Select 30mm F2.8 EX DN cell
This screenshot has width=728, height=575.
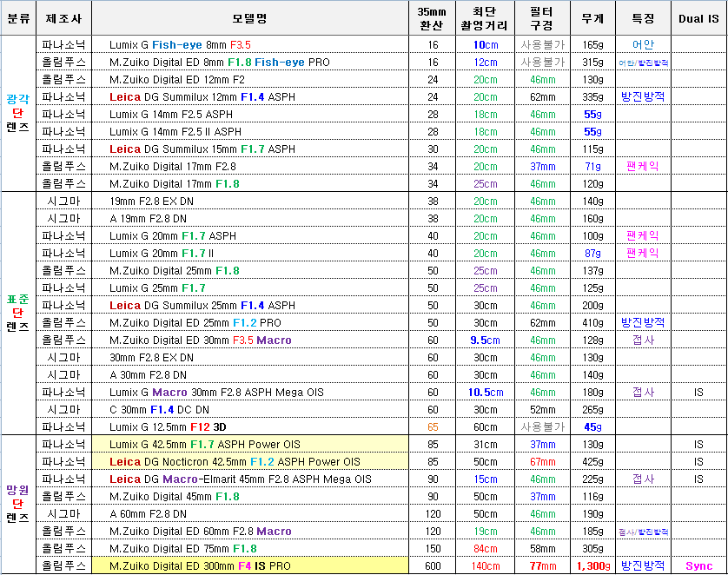coord(250,357)
